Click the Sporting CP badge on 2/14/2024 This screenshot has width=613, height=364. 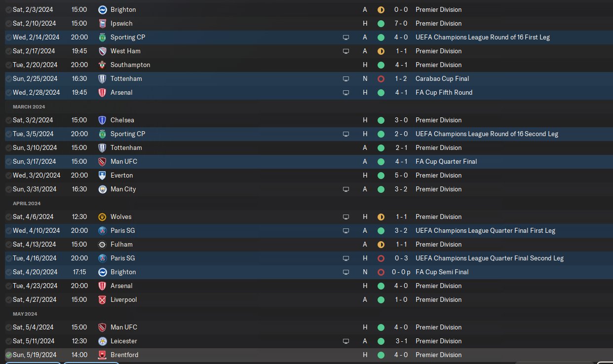103,37
